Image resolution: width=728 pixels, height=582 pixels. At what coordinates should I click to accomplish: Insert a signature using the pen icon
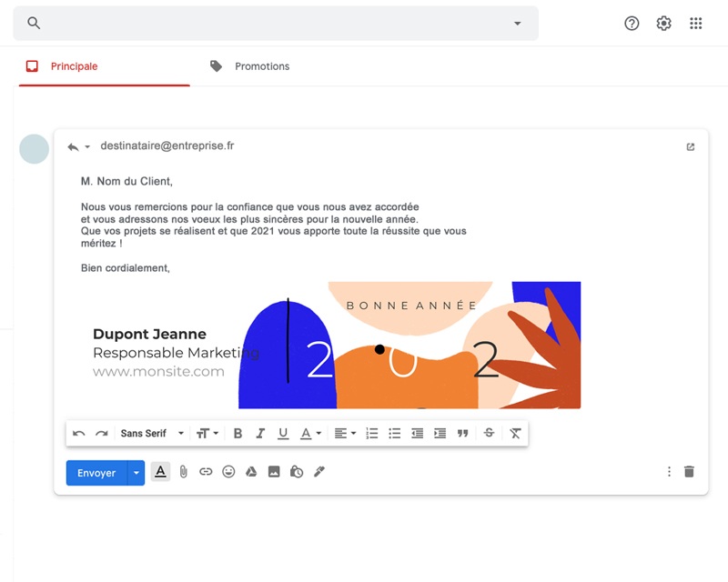[319, 472]
